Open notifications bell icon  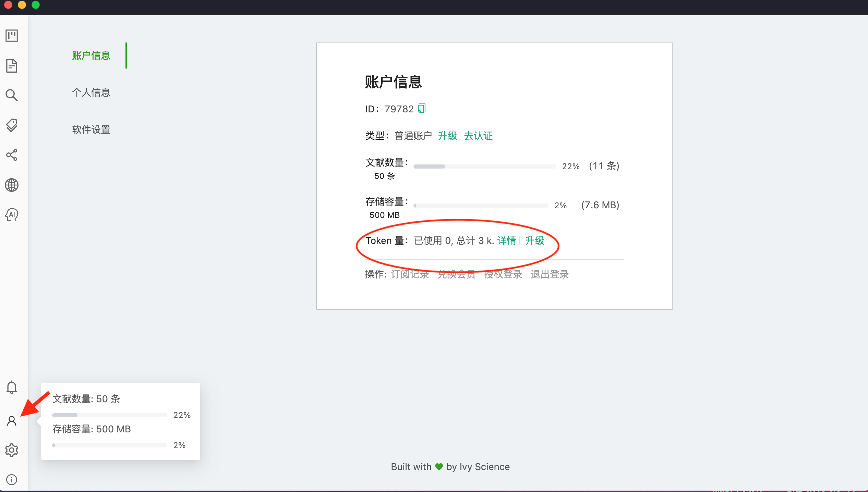coord(12,387)
